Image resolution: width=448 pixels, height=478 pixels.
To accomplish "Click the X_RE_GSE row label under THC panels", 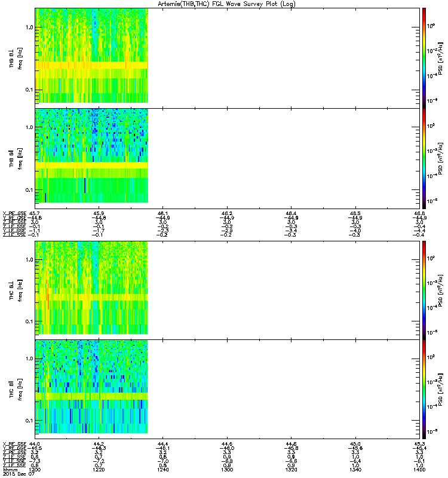I will tap(14, 444).
